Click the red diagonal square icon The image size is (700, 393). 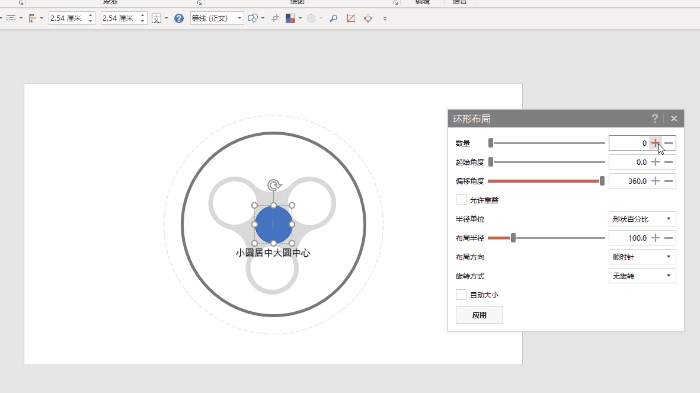coord(351,18)
